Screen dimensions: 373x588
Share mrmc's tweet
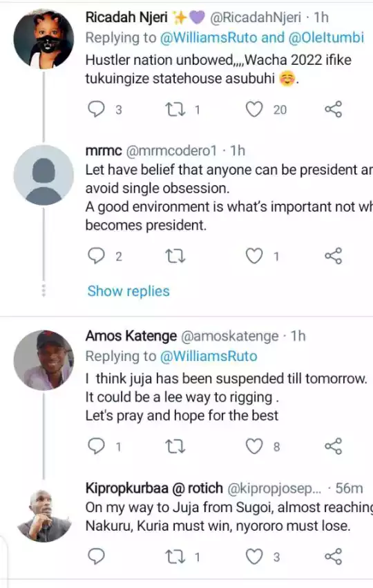[333, 256]
